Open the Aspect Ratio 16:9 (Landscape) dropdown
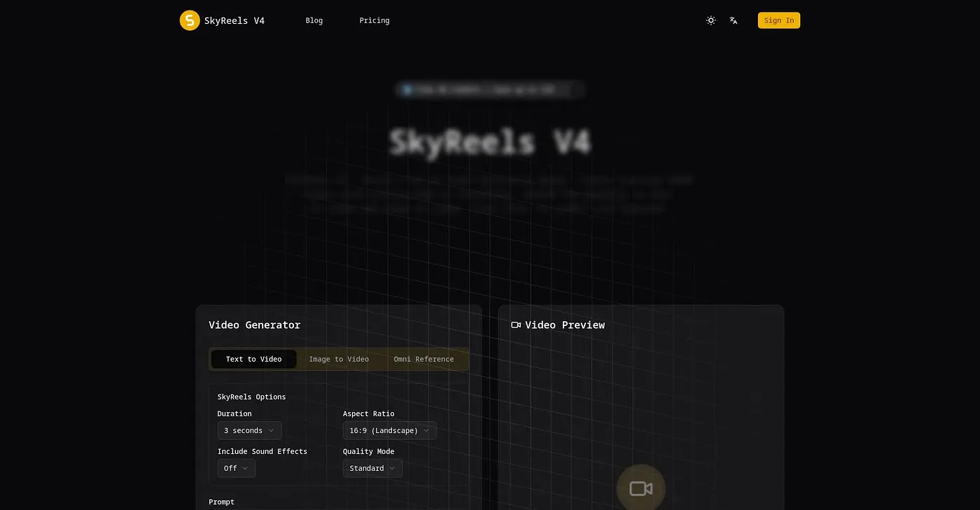Screen dimensions: 980x510 pos(390,430)
